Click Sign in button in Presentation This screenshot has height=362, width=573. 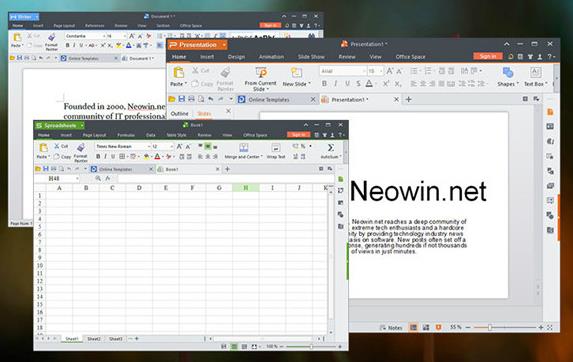(x=488, y=56)
